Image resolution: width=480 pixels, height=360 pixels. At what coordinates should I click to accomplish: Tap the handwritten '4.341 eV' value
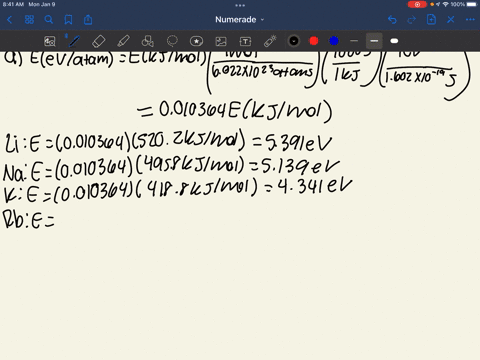click(315, 187)
